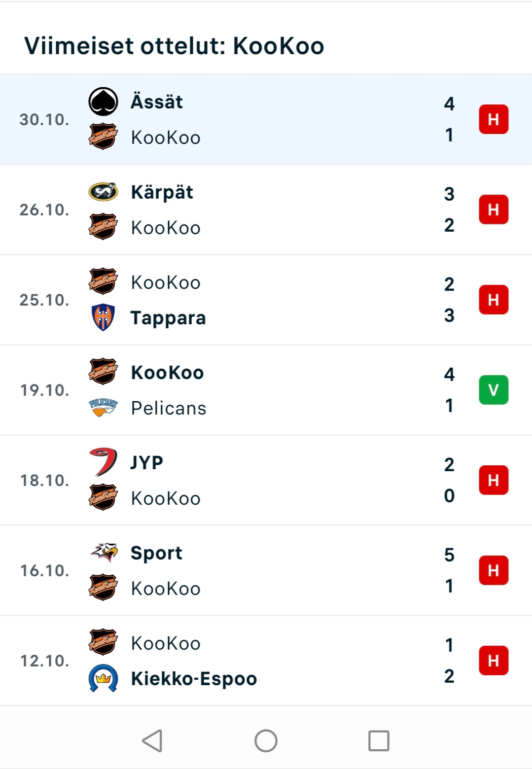Screen dimensions: 532x769
Task: Open the Kiekko-Espoo team name link
Action: (194, 679)
